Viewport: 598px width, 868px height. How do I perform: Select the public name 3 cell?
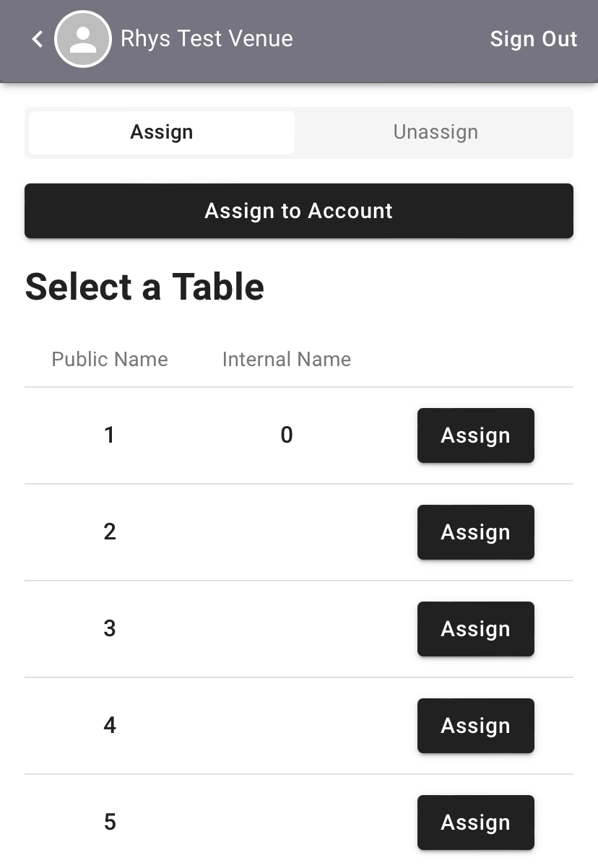[x=110, y=628]
